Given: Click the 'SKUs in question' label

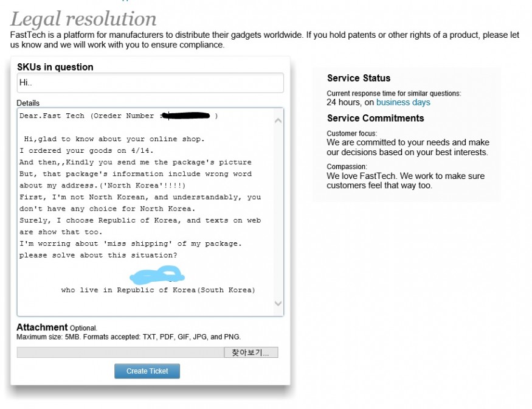Looking at the screenshot, I should click(x=55, y=67).
